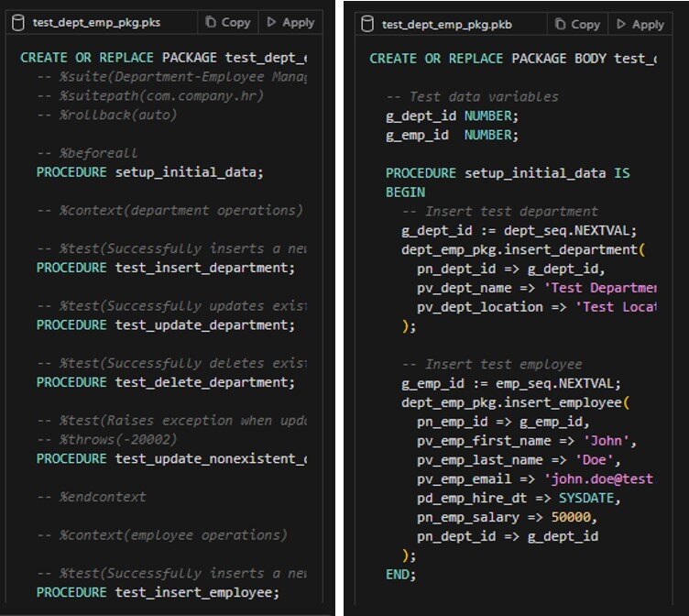Click the BEGIN keyword in the package body
689x616 pixels.
point(406,192)
